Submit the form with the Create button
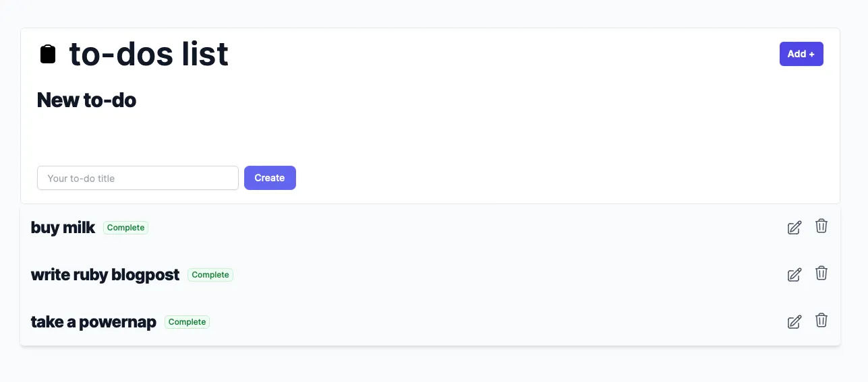 point(270,178)
